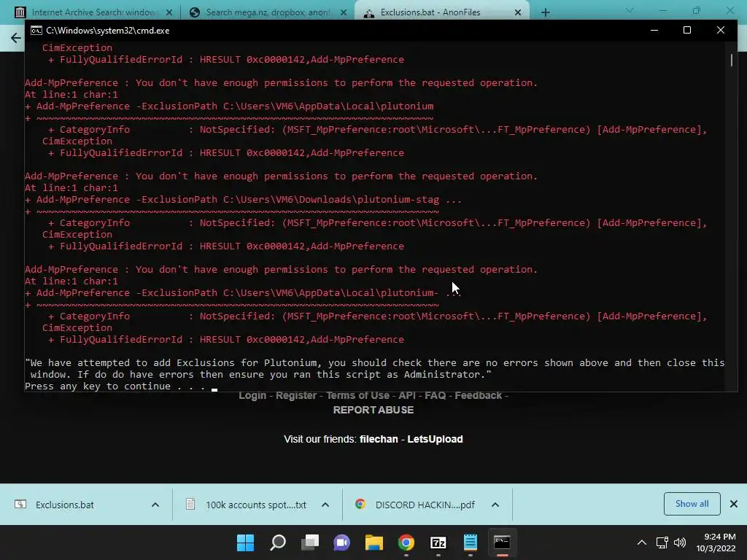Open taskbar Search
This screenshot has height=560, width=747.
[x=278, y=542]
